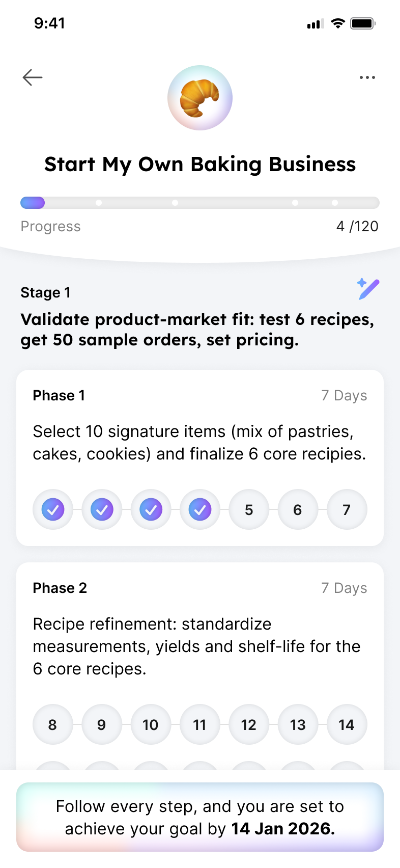This screenshot has width=400, height=868.
Task: Uncheck the day 3 checkmark in Phase 1
Action: point(151,509)
